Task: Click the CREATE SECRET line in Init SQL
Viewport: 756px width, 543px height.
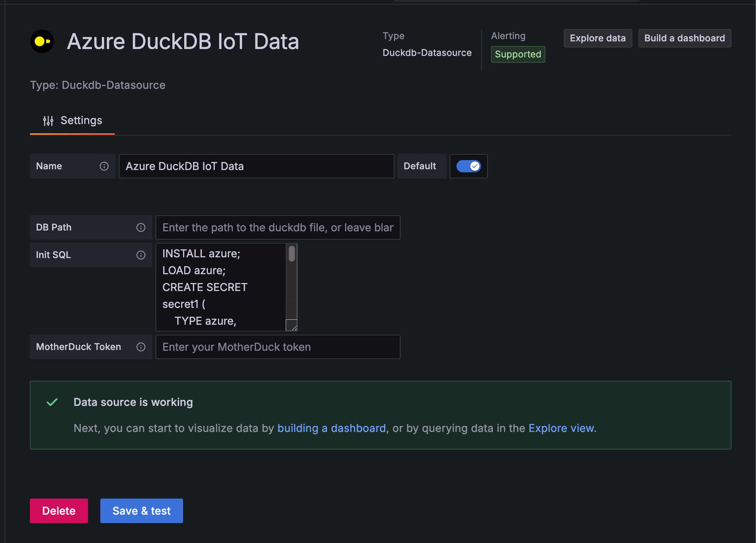Action: click(x=205, y=287)
